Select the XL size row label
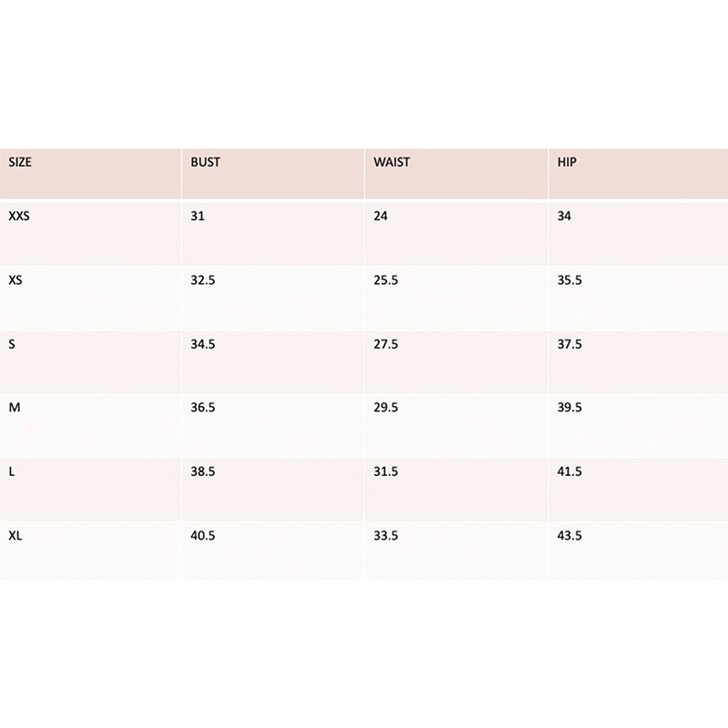 (15, 536)
